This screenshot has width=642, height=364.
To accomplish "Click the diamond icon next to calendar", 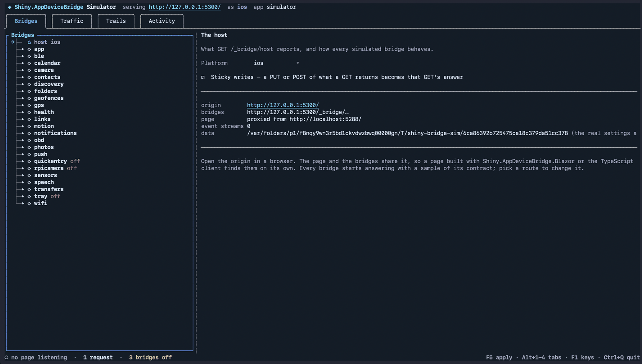I will 29,63.
